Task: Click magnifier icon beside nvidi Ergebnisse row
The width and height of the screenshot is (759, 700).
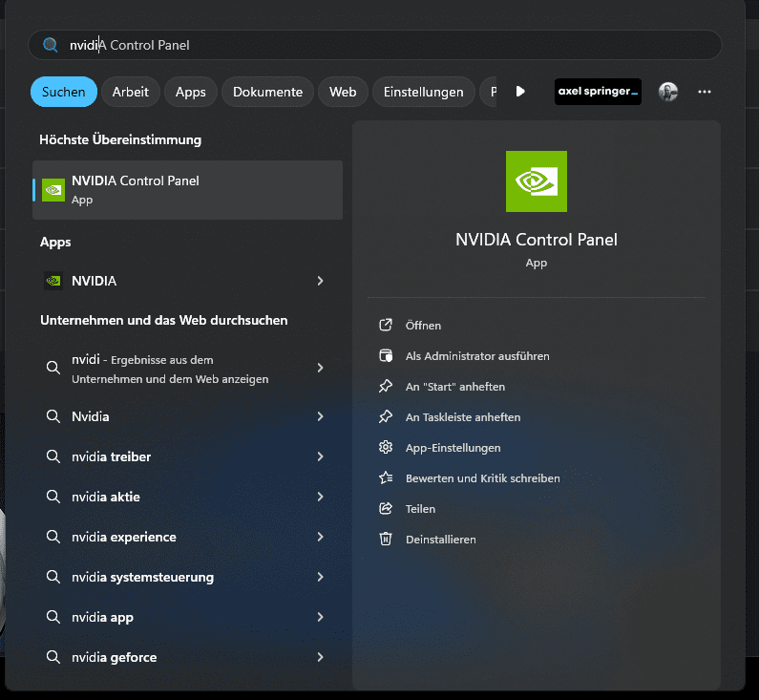Action: point(53,368)
